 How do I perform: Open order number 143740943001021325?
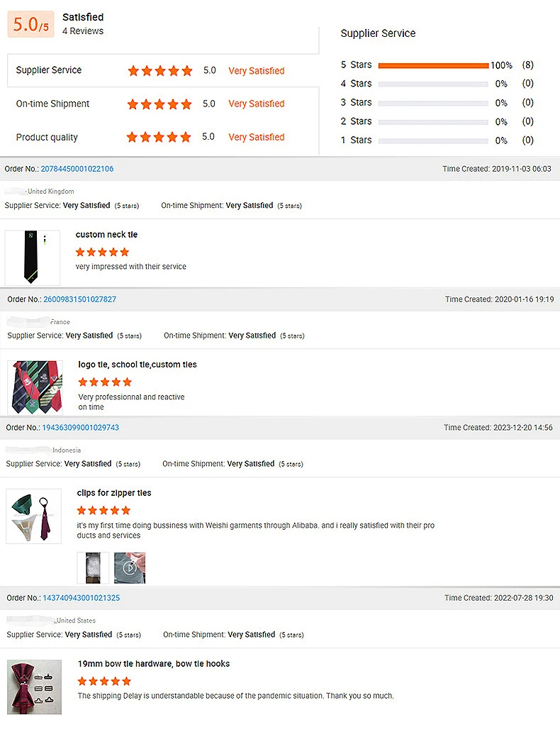pyautogui.click(x=82, y=598)
